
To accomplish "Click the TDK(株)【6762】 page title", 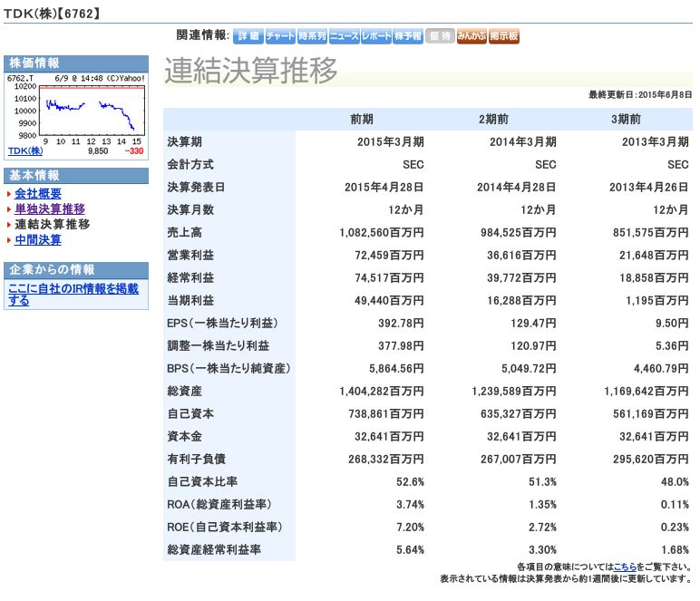I will pos(52,13).
